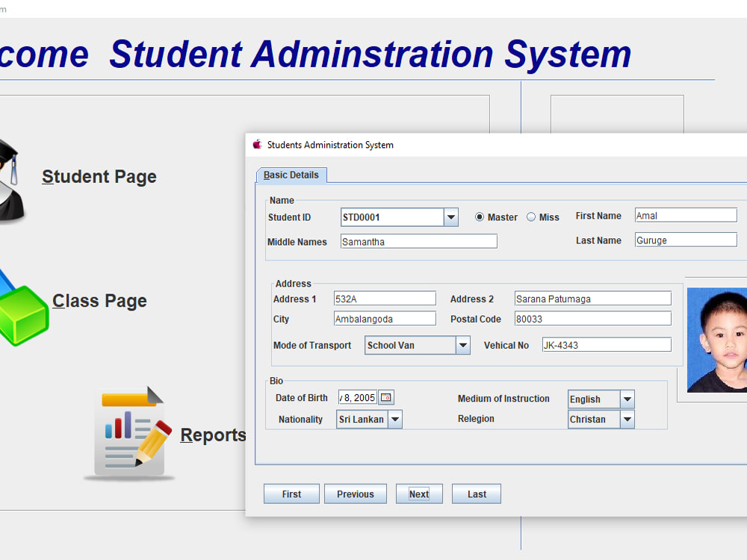The width and height of the screenshot is (747, 560).
Task: Expand the Nationality dropdown arrow
Action: point(394,419)
